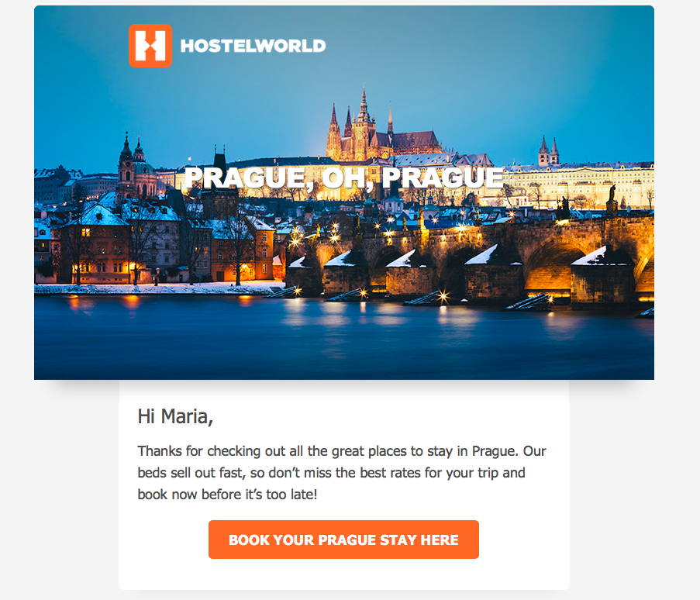This screenshot has width=700, height=600.
Task: Click the beds sell out fast line
Action: tap(331, 473)
